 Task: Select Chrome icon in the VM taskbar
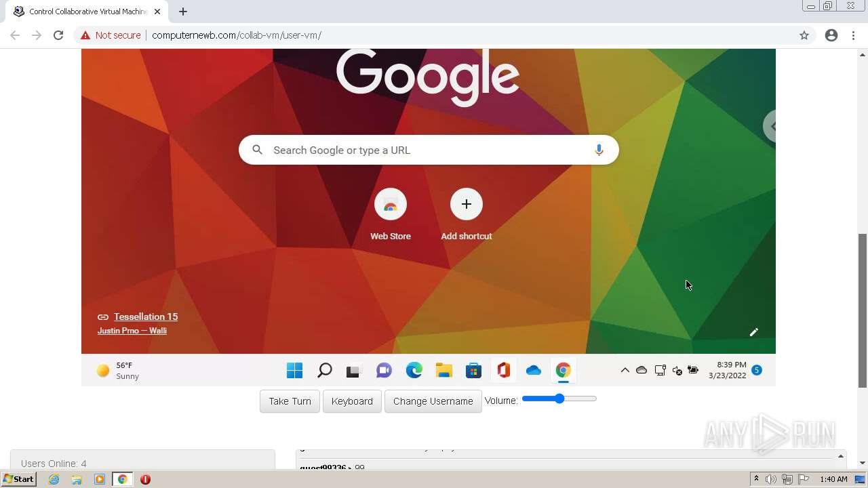pyautogui.click(x=563, y=370)
